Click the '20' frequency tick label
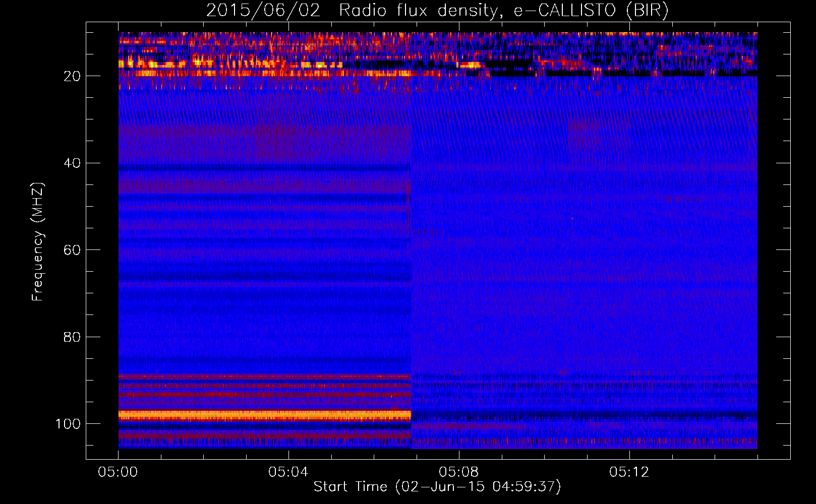This screenshot has height=504, width=816. 73,76
